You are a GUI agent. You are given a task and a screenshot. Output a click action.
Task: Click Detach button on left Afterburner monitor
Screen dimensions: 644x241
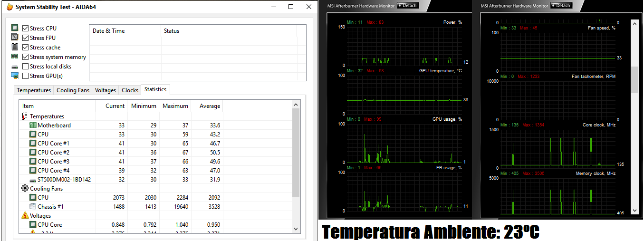[x=407, y=6]
